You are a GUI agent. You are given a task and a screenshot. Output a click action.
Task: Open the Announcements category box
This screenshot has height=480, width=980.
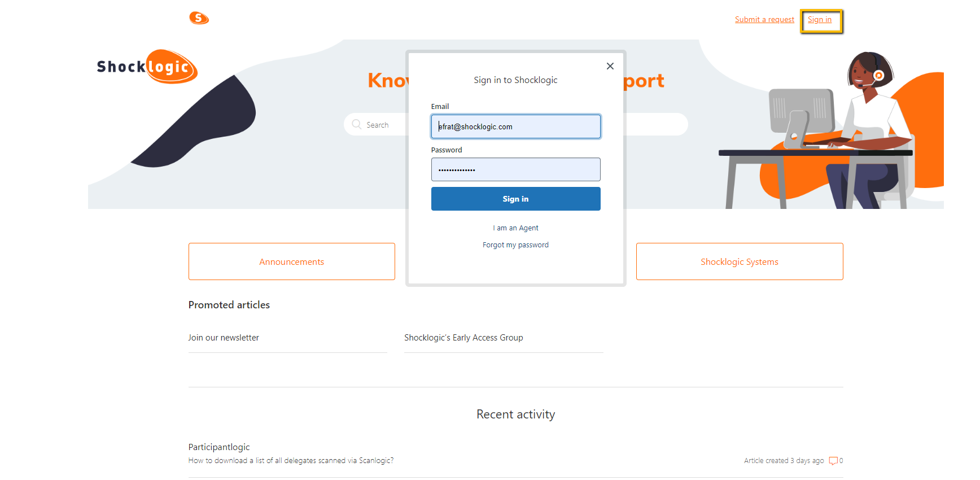coord(292,261)
